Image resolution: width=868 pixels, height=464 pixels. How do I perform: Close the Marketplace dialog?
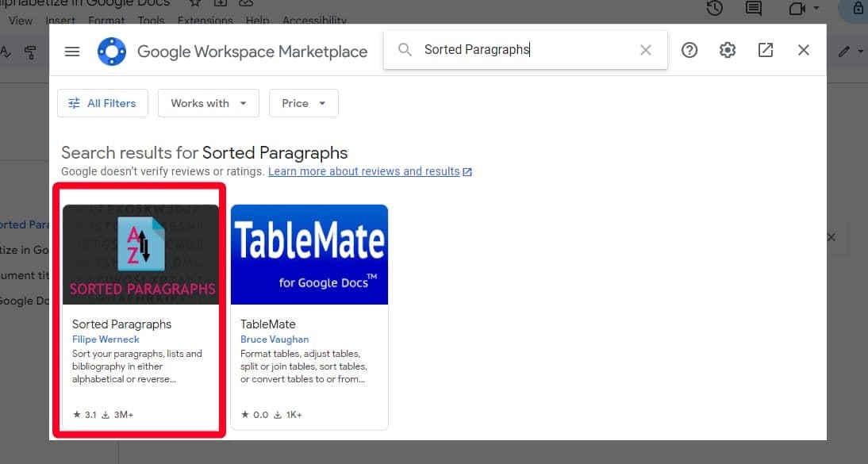[x=804, y=50]
